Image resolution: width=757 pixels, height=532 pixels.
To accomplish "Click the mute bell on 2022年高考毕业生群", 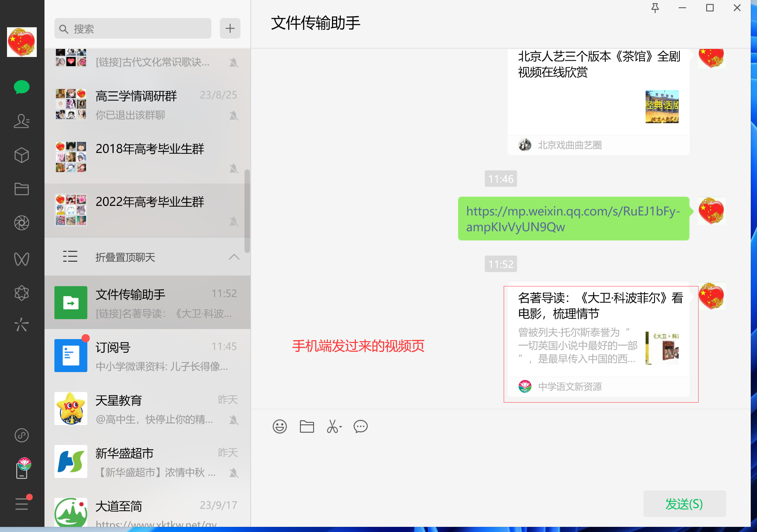I will 234,222.
